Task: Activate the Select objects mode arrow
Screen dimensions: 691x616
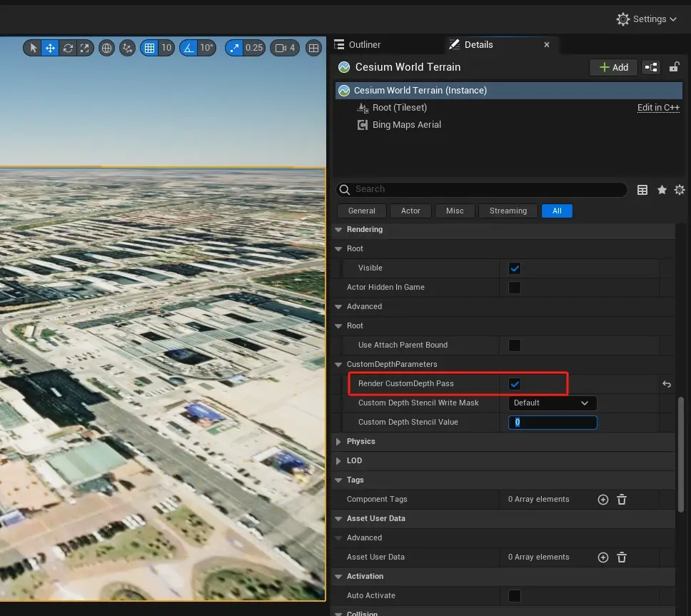Action: (x=33, y=48)
